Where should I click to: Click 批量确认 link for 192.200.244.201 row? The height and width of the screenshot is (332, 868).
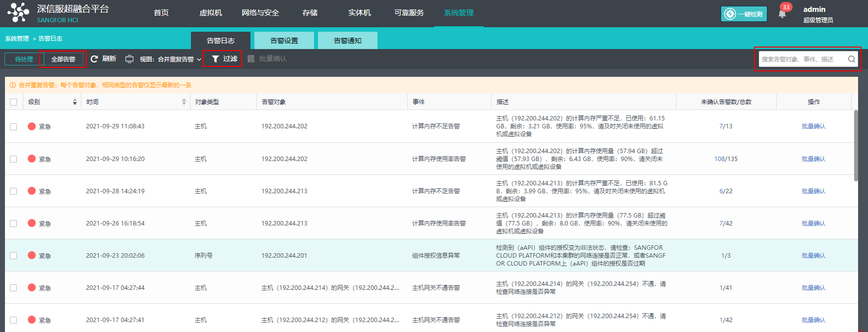[813, 256]
